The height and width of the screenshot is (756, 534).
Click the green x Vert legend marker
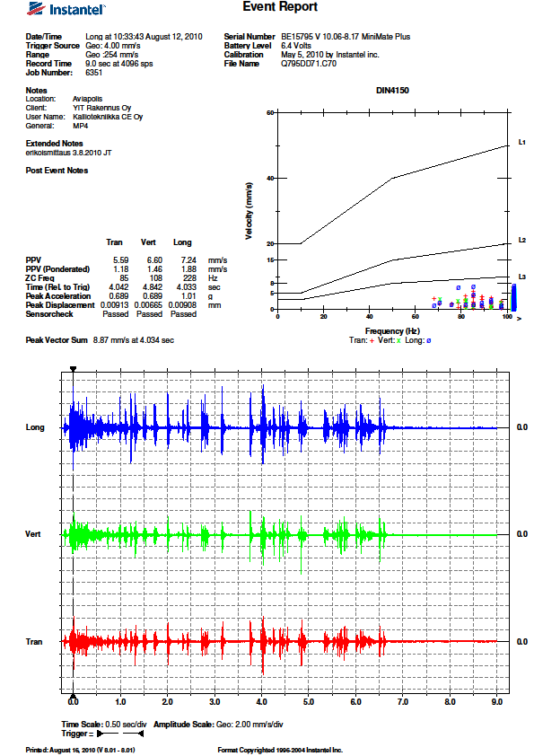(x=398, y=340)
